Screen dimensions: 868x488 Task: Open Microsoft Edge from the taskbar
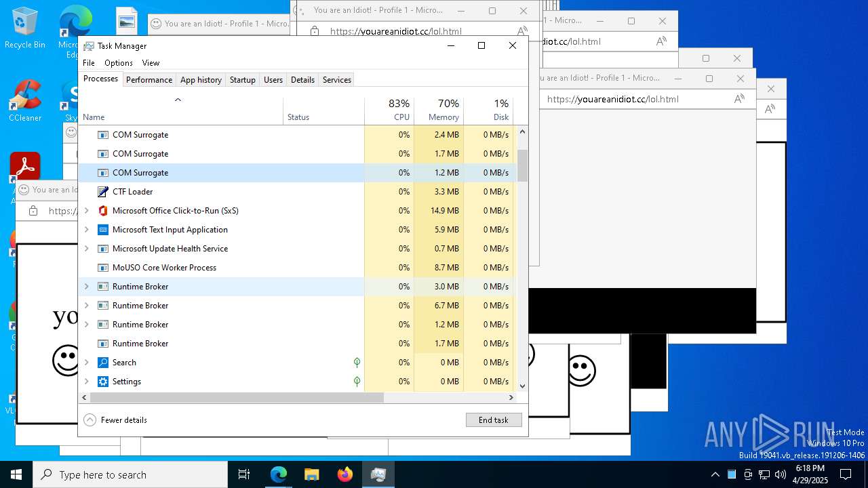[x=279, y=474]
